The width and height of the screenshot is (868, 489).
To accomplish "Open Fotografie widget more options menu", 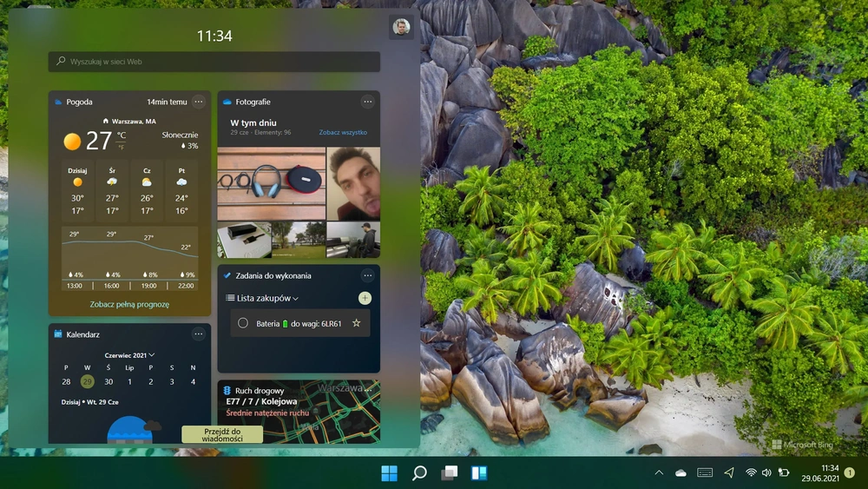I will click(x=367, y=102).
